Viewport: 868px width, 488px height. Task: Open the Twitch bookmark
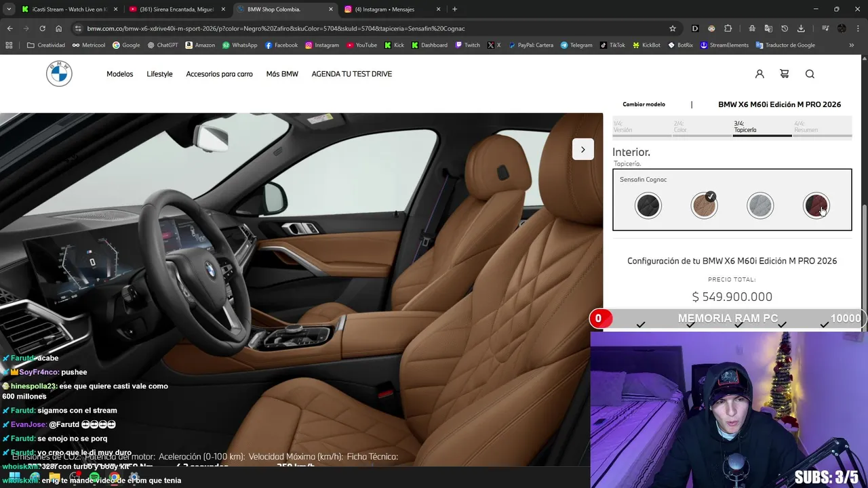click(467, 45)
